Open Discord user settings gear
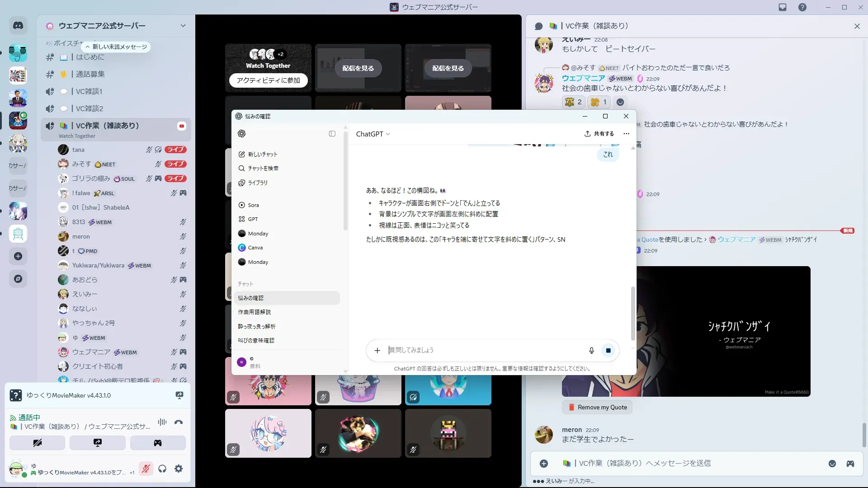The width and height of the screenshot is (868, 488). (x=179, y=469)
